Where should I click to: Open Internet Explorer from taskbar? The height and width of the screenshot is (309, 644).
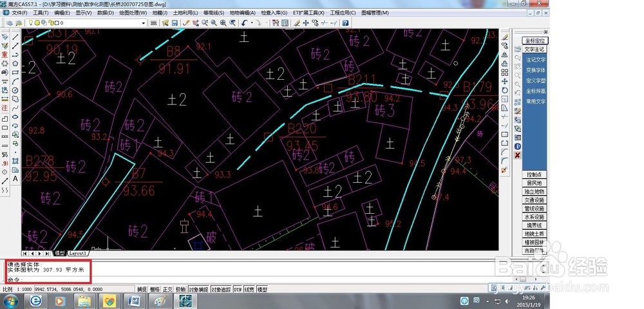(36, 301)
